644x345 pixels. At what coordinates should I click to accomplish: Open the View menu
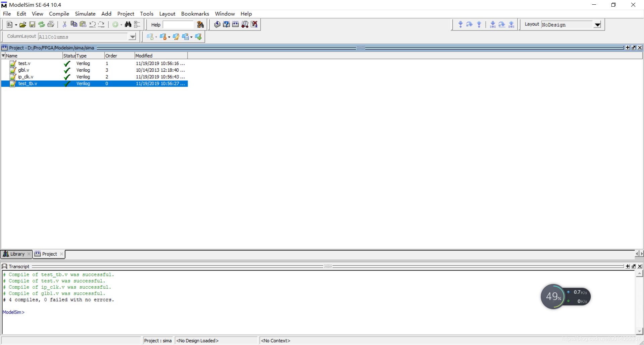[37, 14]
